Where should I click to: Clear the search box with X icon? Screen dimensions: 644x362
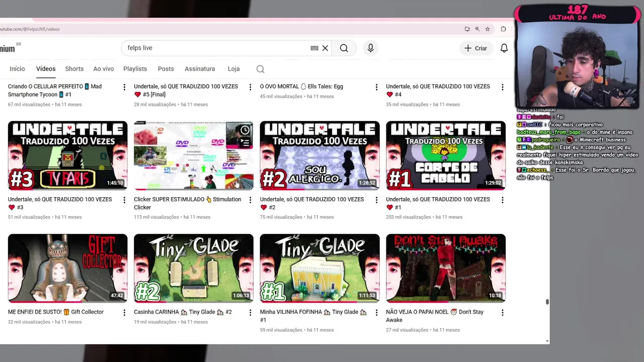[325, 48]
